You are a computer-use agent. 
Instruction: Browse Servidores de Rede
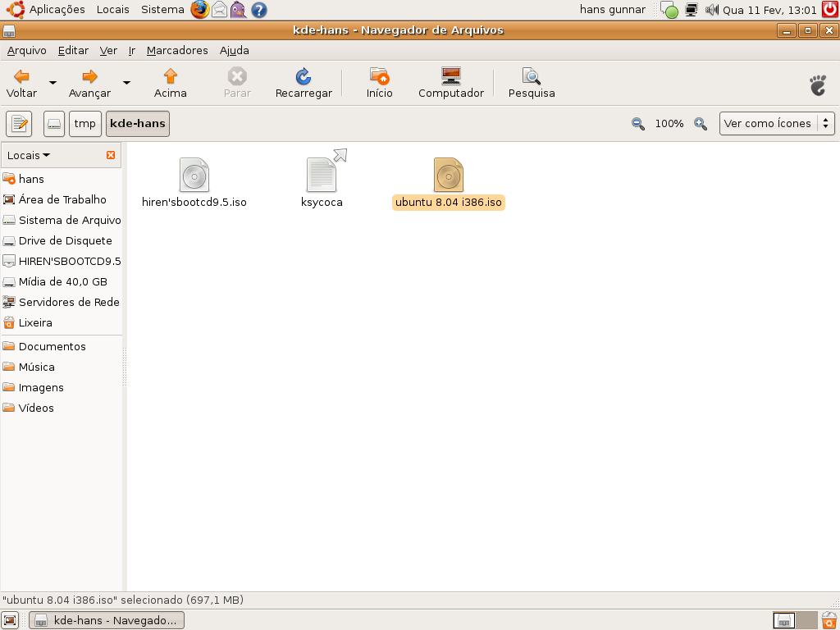click(61, 302)
